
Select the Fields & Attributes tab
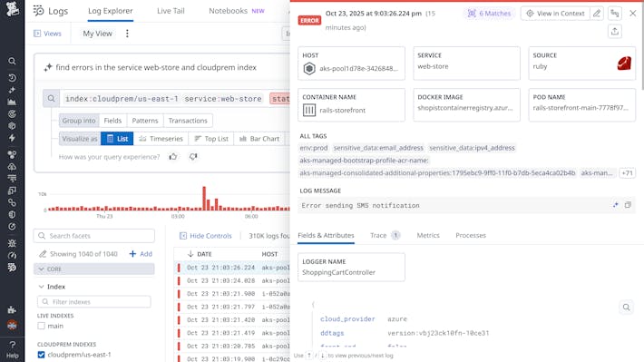tap(326, 236)
